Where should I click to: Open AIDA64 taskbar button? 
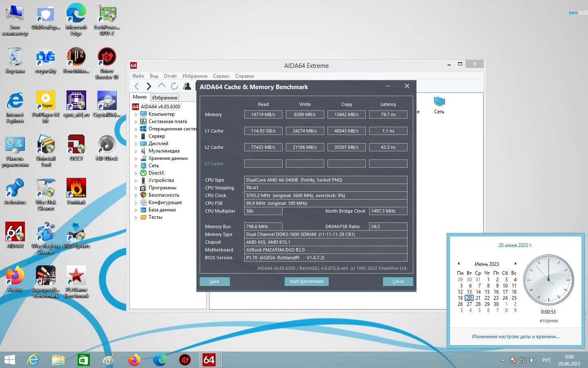(209, 360)
